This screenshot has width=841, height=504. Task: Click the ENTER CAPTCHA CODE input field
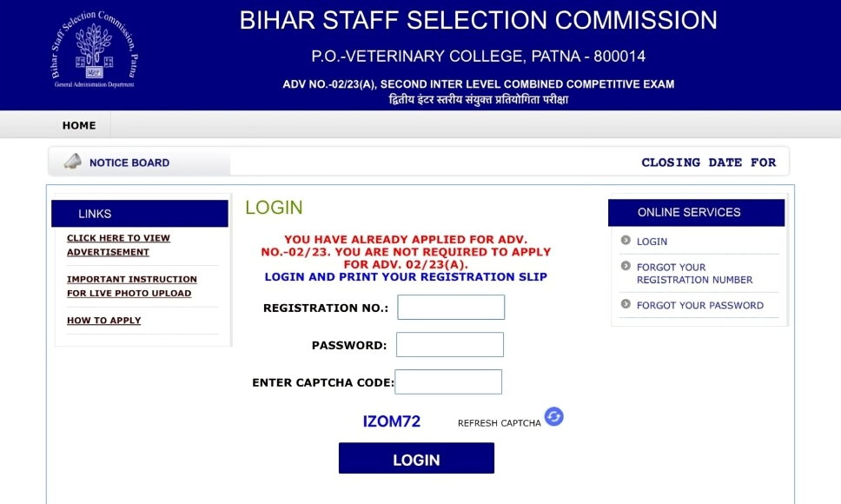click(x=448, y=381)
